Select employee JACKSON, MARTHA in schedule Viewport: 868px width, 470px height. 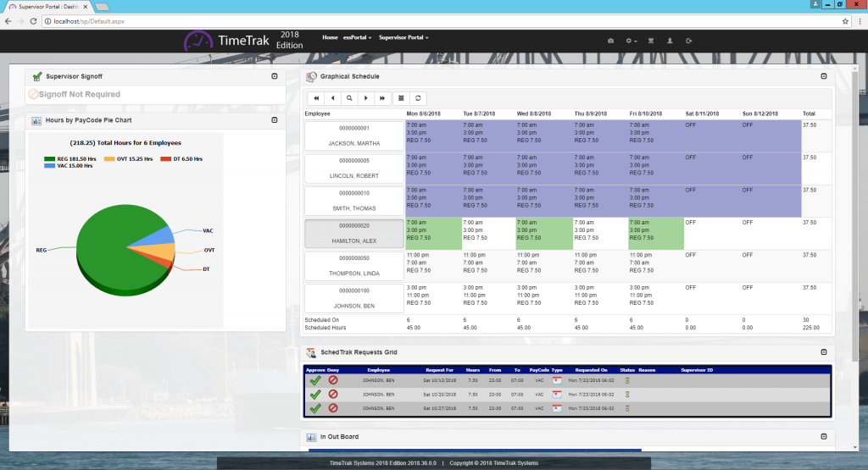(354, 136)
